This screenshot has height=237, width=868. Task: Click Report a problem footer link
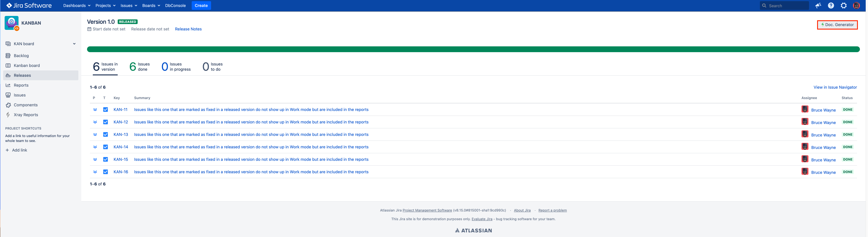point(552,210)
